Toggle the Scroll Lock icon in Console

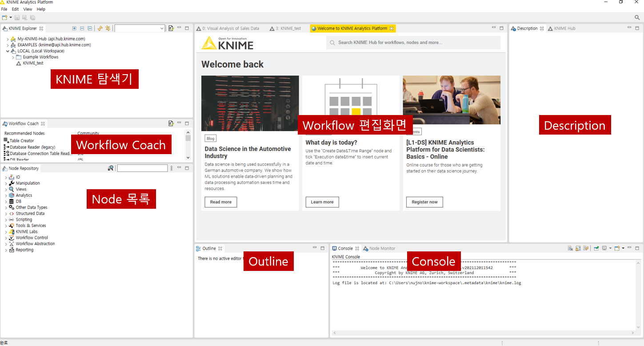(578, 248)
